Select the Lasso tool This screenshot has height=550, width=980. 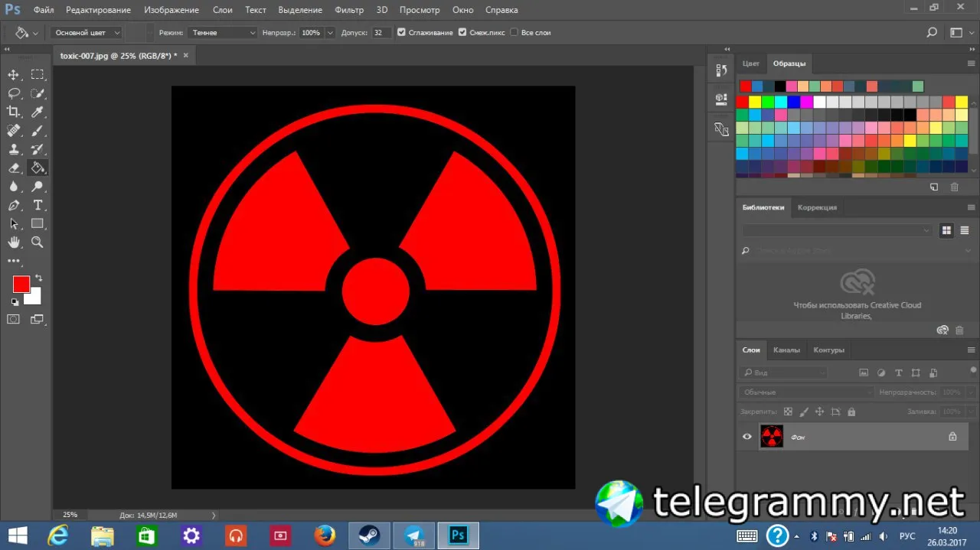coord(14,93)
